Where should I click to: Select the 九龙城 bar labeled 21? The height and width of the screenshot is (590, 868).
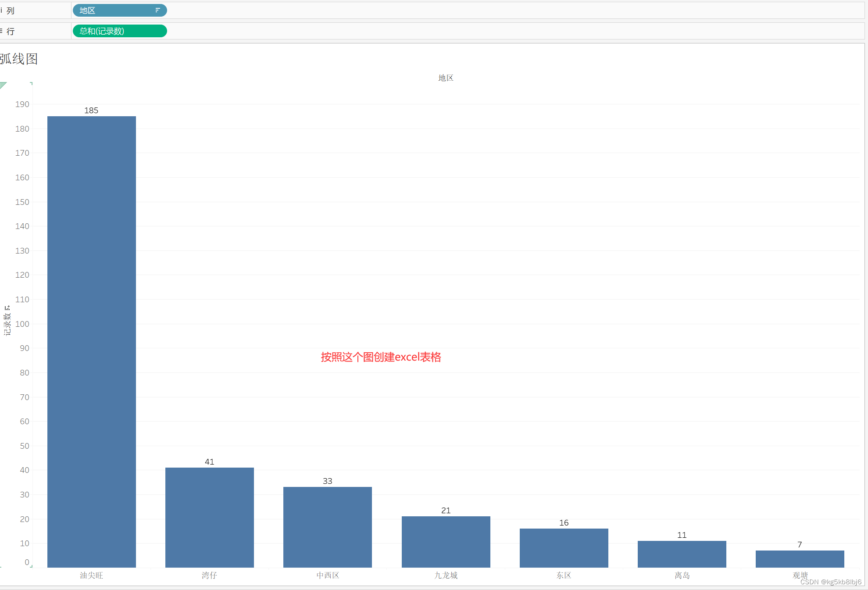(446, 542)
